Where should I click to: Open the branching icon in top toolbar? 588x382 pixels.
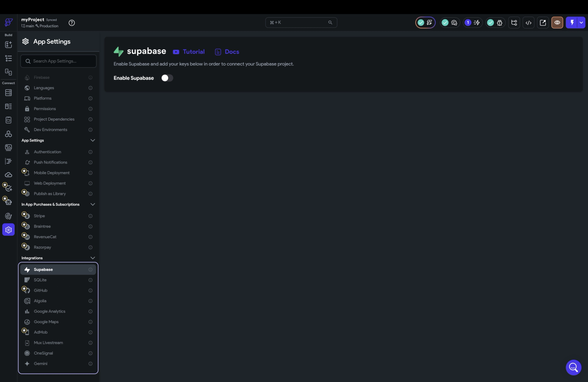point(514,22)
